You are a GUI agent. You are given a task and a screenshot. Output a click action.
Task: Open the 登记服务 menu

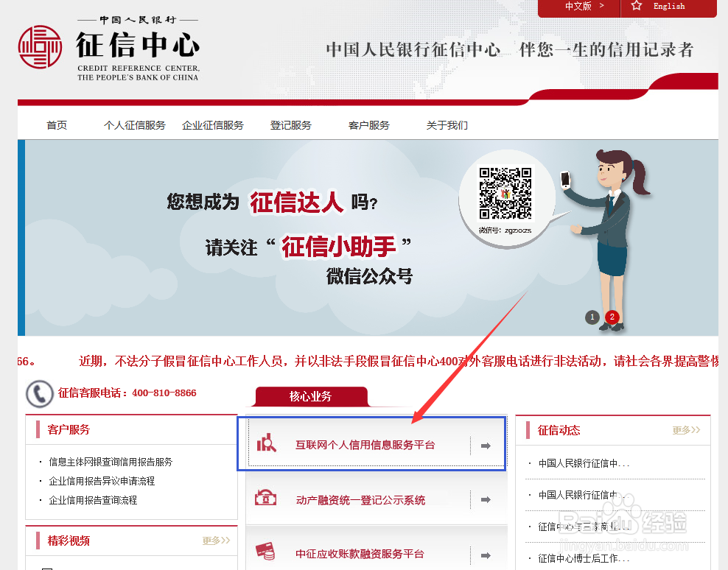(290, 125)
